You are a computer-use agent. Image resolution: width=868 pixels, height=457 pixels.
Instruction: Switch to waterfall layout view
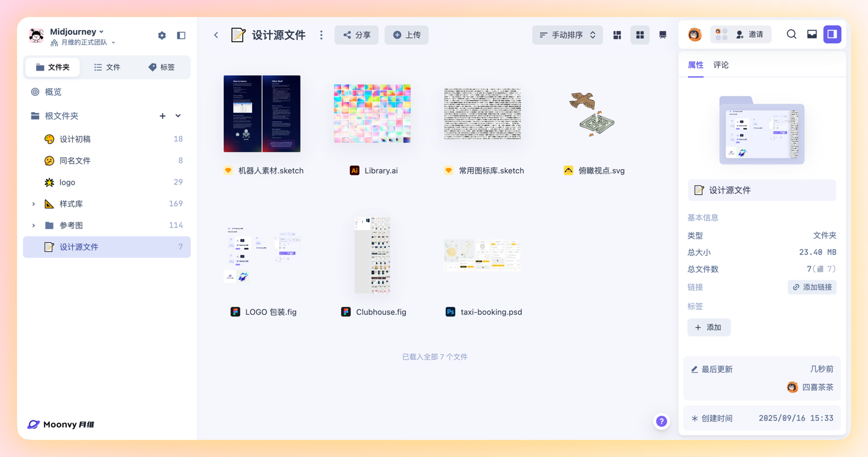[617, 35]
